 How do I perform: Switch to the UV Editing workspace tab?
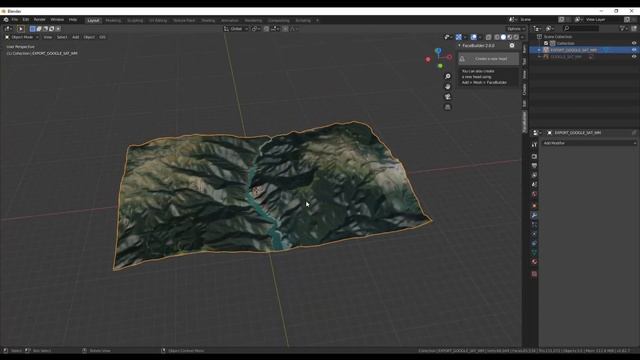tap(158, 20)
